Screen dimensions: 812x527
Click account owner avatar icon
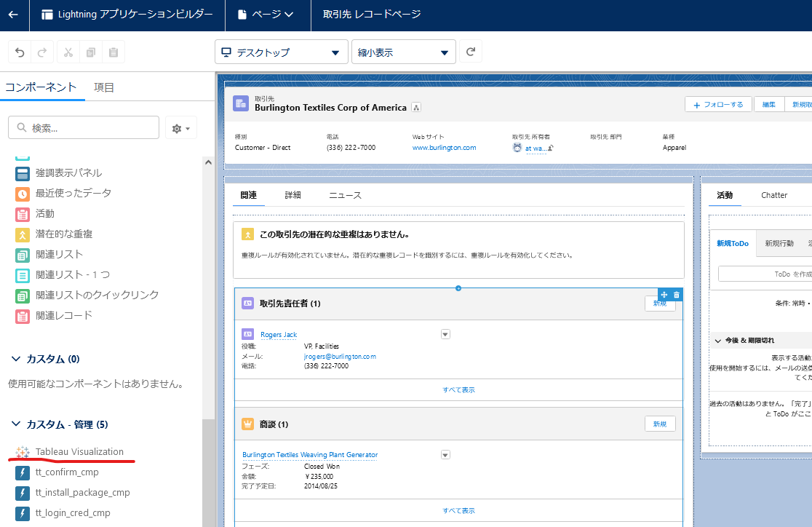click(517, 148)
